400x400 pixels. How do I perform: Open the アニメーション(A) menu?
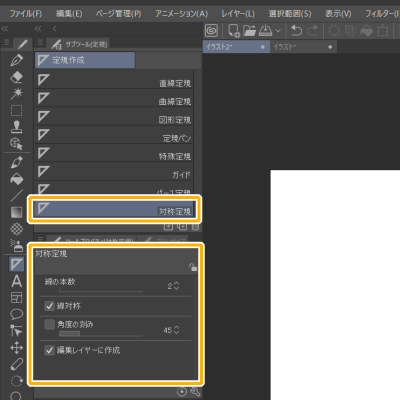181,14
